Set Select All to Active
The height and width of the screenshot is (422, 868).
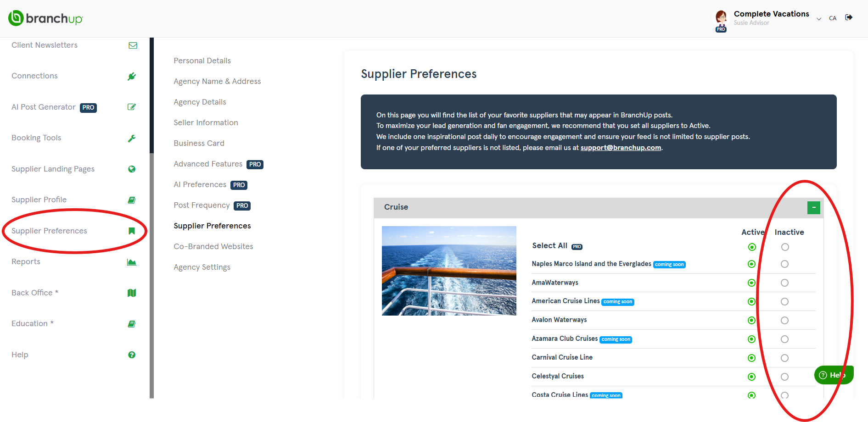(x=752, y=247)
